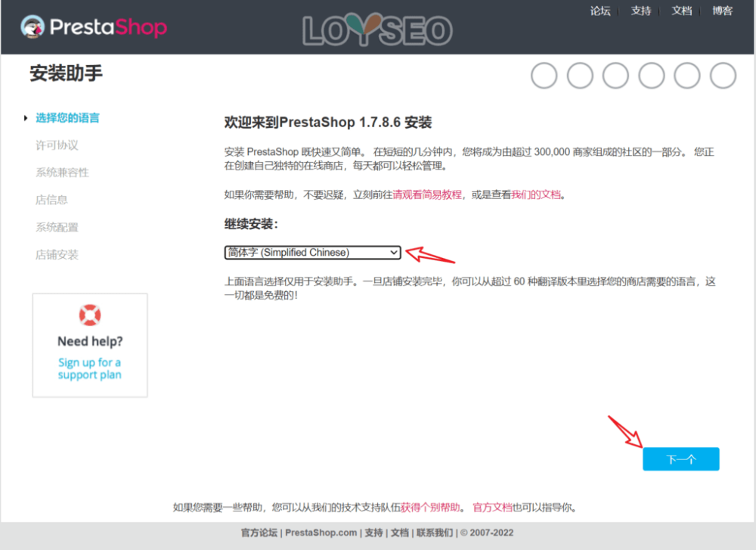Open 文档 in the top navigation

682,11
